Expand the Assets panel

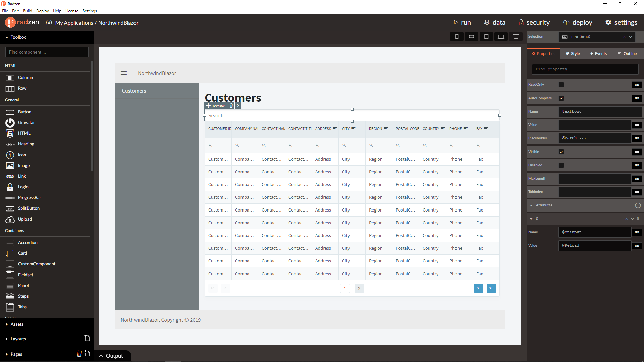(17, 324)
